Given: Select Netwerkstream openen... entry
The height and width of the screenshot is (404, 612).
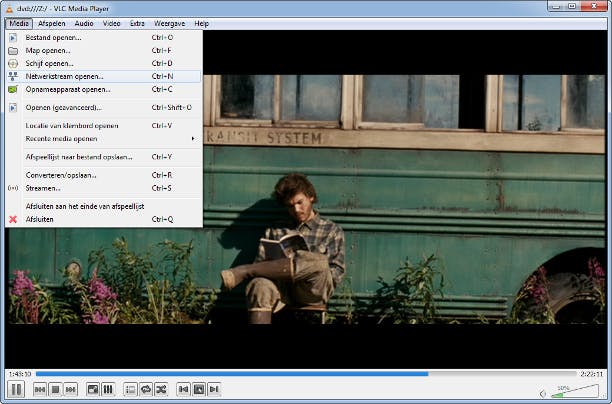Looking at the screenshot, I should coord(104,77).
